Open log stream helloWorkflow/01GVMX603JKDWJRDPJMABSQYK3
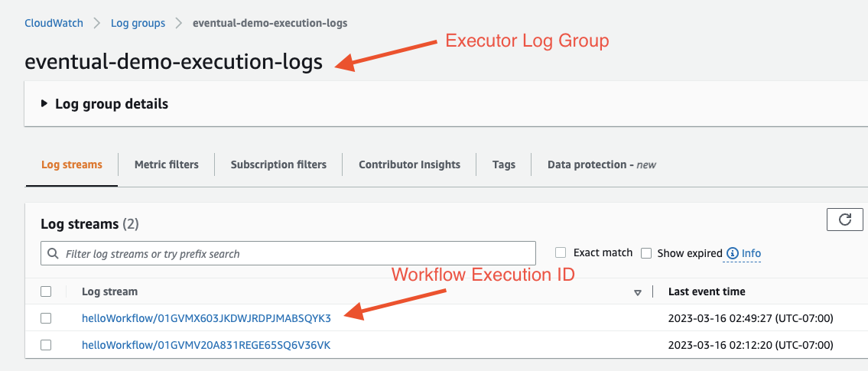The width and height of the screenshot is (868, 371). (206, 318)
